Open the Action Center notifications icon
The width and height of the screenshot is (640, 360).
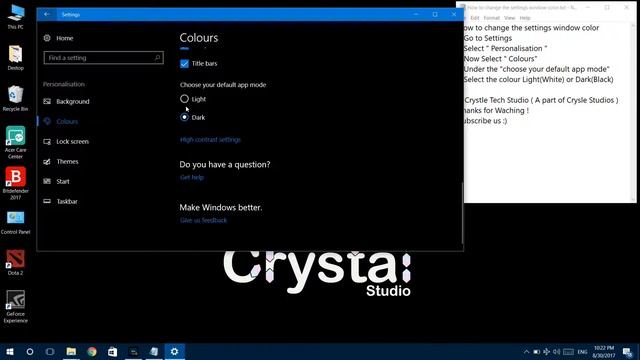click(x=628, y=352)
